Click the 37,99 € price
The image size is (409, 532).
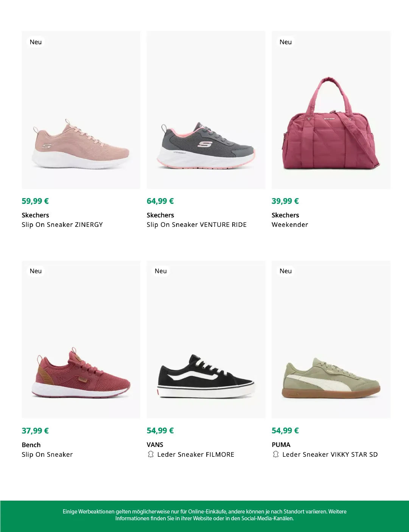tap(35, 431)
